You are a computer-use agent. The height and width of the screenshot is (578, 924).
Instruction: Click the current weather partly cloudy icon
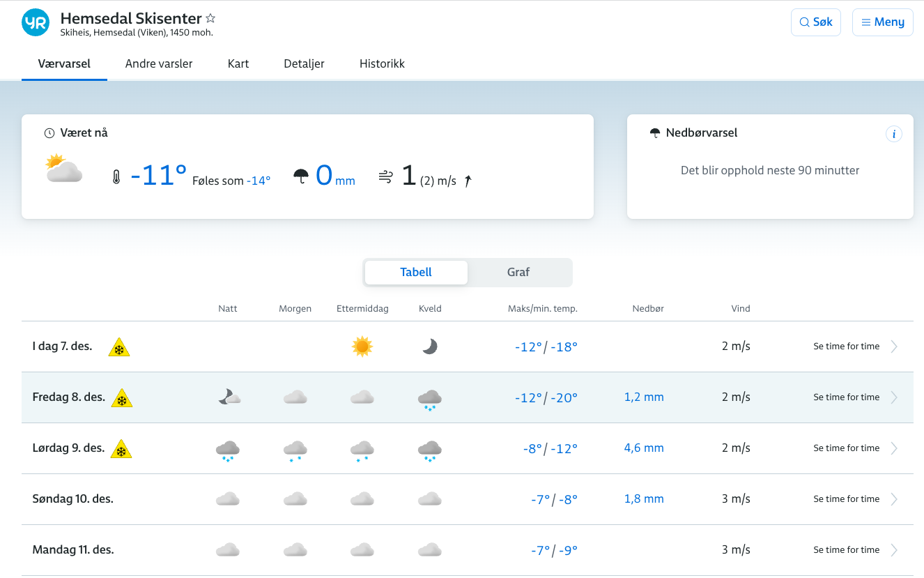pyautogui.click(x=64, y=169)
